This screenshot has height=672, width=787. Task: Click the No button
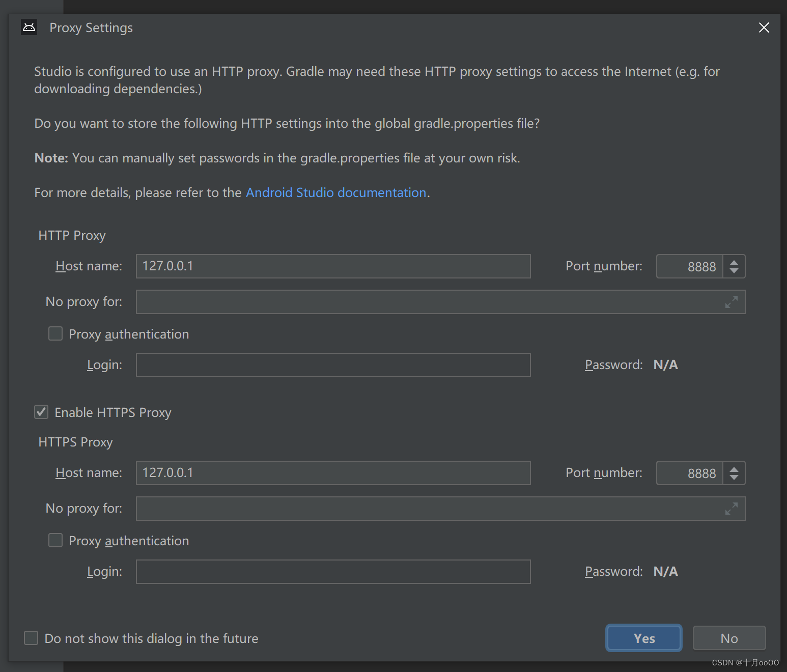tap(729, 638)
